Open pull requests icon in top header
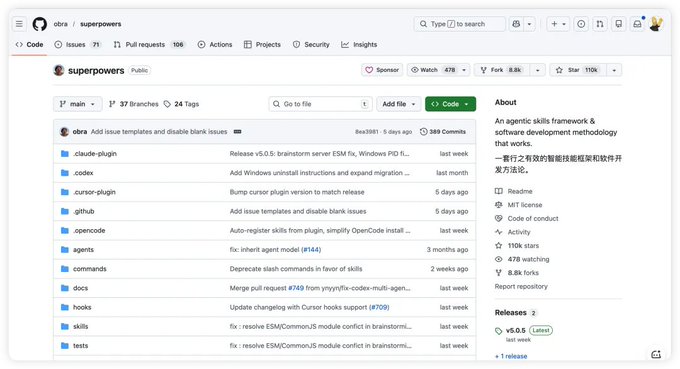 [600, 24]
